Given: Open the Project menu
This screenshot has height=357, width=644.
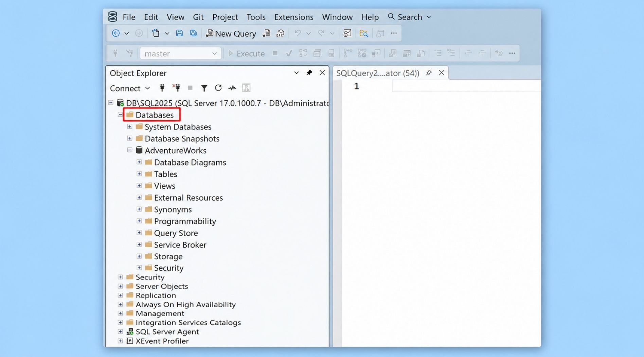Looking at the screenshot, I should 225,17.
